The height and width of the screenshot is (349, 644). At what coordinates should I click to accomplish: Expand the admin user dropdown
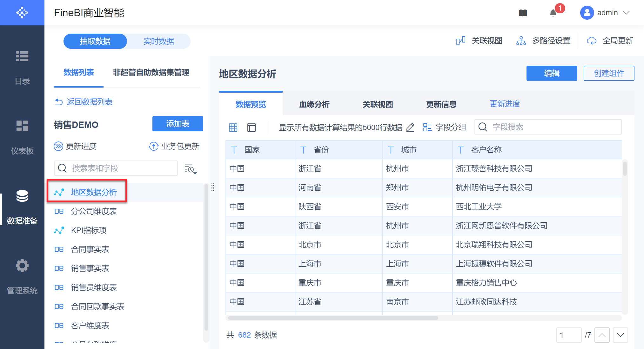pyautogui.click(x=626, y=13)
